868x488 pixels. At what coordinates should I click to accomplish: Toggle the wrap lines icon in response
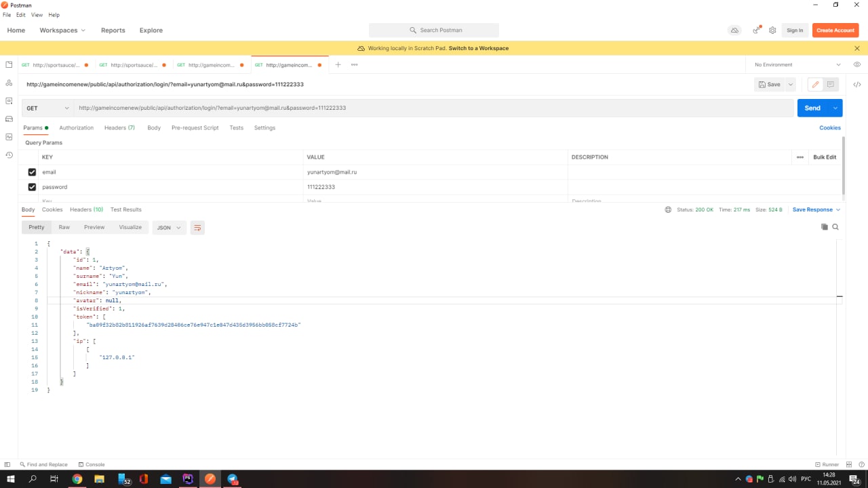point(197,228)
